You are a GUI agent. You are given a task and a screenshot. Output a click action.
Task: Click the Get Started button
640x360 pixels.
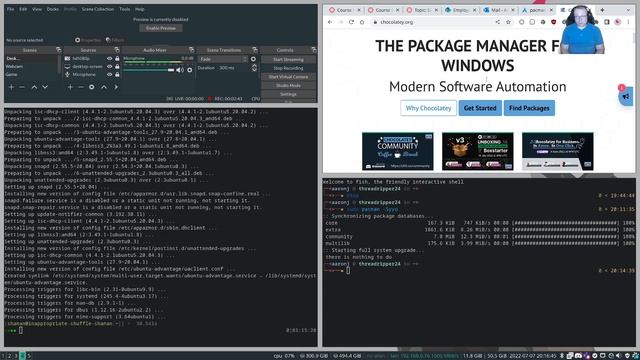tap(480, 108)
